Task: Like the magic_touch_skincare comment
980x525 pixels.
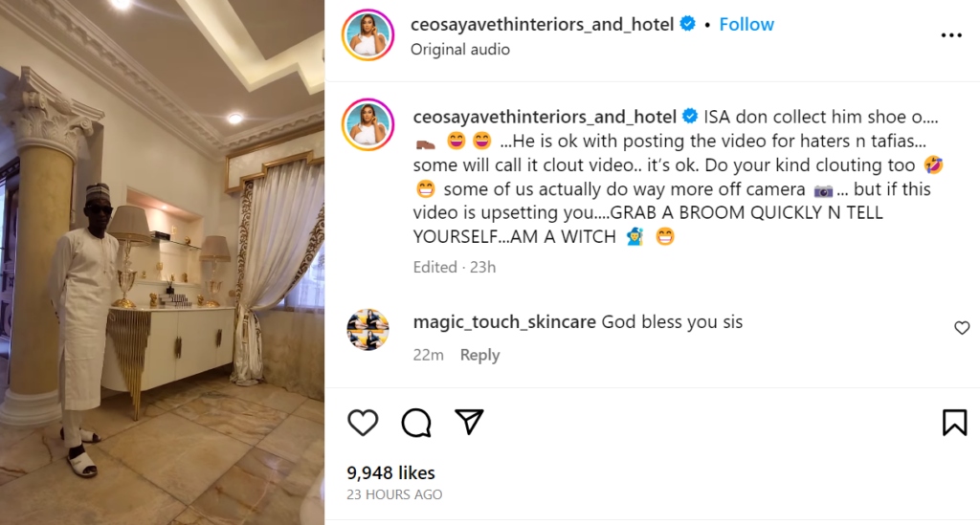Action: point(962,328)
